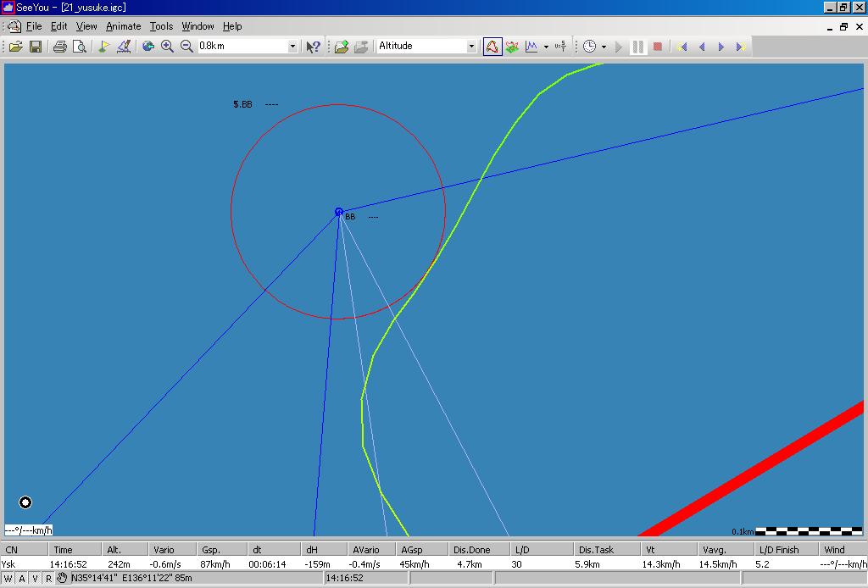Click the globe map icon

[x=147, y=47]
